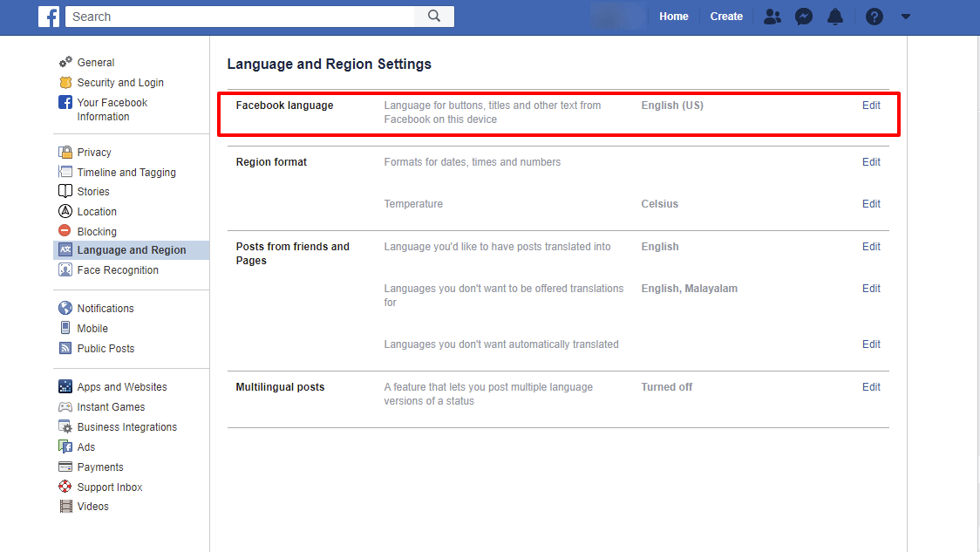Open Public Posts settings
Screen dimensions: 980x552
(105, 348)
